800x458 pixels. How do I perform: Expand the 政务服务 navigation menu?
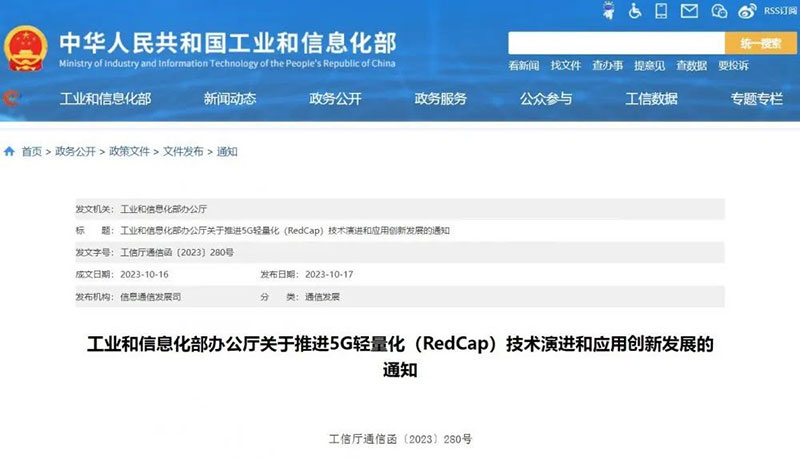point(440,99)
